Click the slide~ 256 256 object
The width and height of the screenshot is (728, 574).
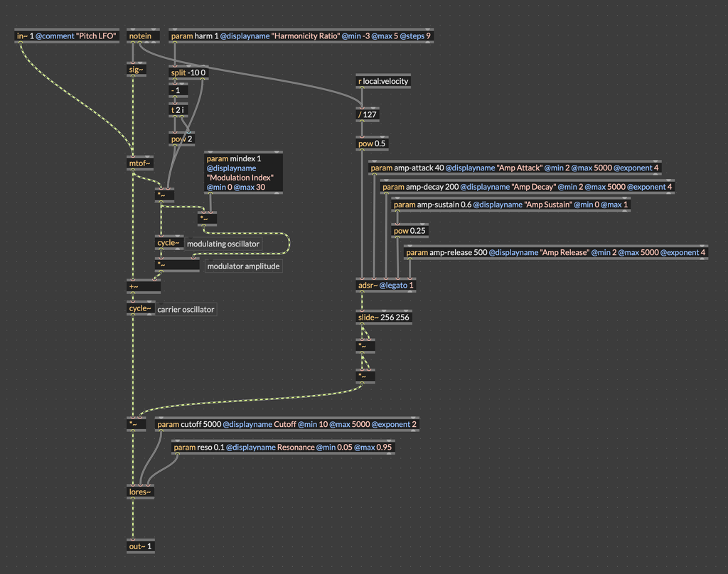(x=384, y=317)
